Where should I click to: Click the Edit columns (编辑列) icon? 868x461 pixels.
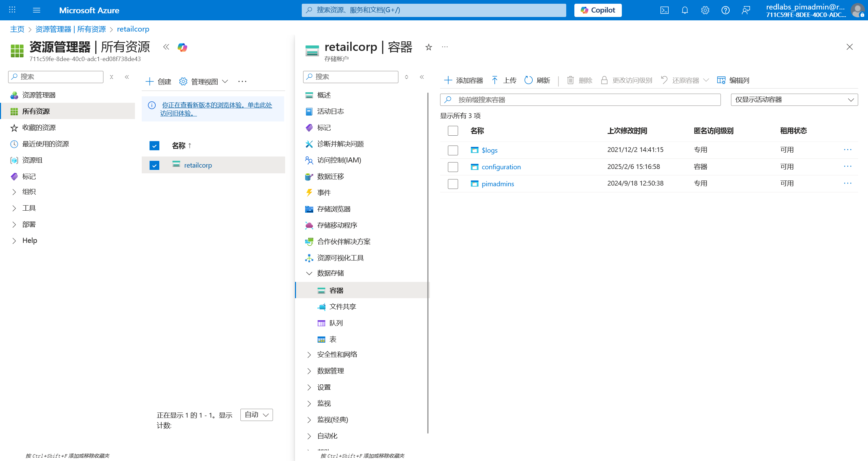coord(721,80)
